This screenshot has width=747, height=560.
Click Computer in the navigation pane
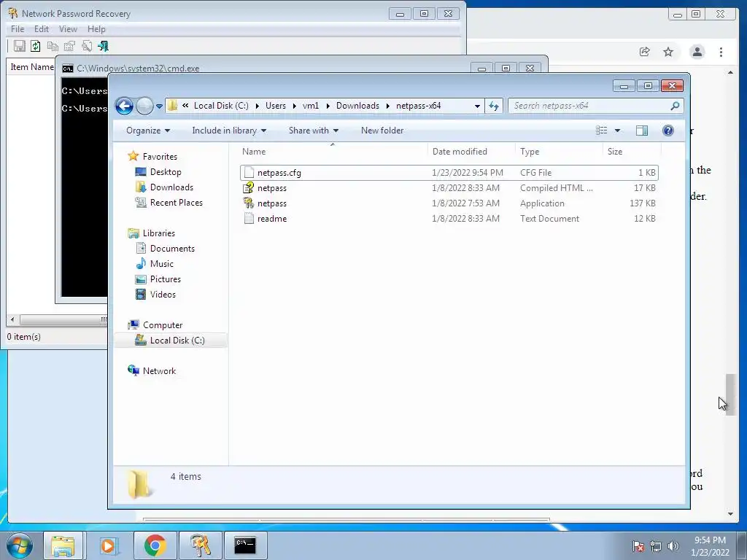coord(163,325)
